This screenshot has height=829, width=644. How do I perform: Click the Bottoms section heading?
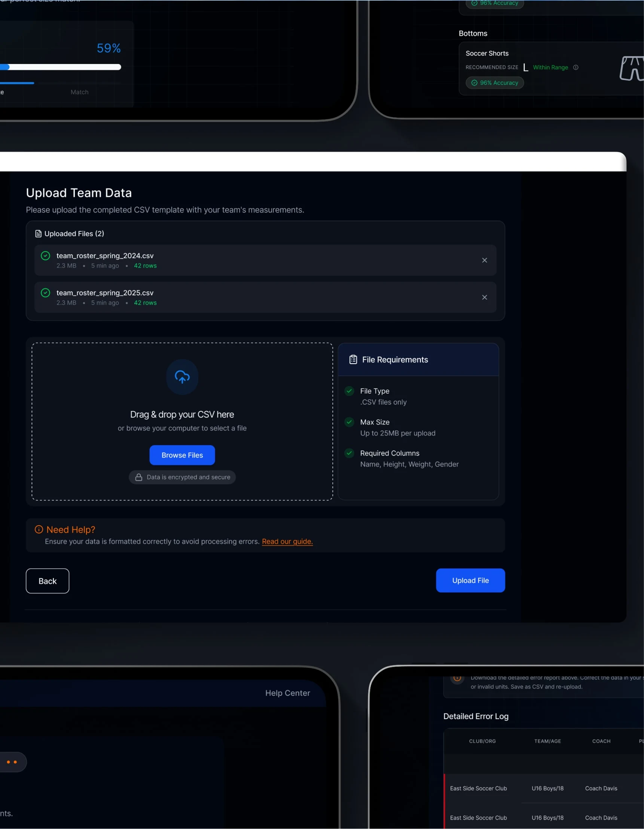tap(473, 33)
